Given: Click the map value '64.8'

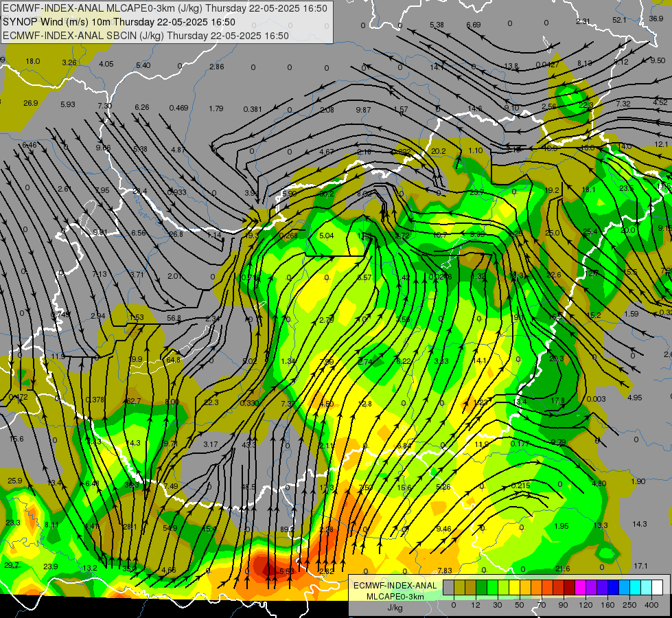Looking at the screenshot, I should [x=173, y=359].
